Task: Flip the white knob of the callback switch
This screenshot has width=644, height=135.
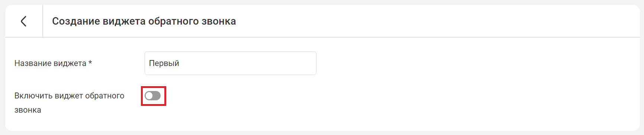Action: (149, 96)
